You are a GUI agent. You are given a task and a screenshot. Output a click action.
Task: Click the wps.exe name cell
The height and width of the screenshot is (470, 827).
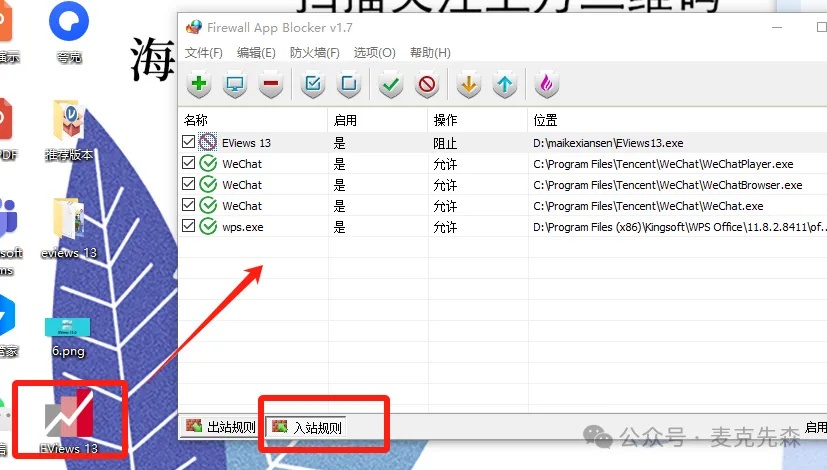click(x=243, y=227)
